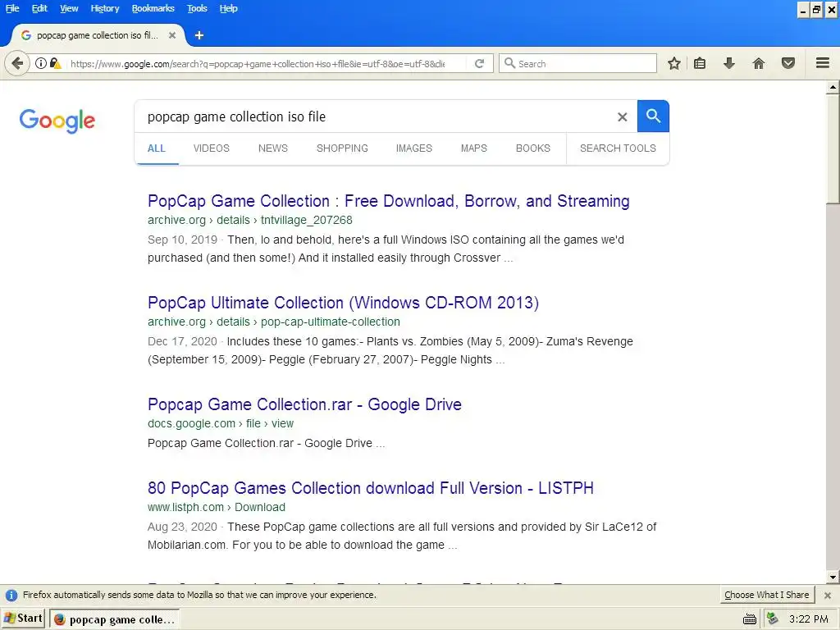The image size is (840, 630).
Task: Open the Firefox hamburger menu
Action: [823, 63]
